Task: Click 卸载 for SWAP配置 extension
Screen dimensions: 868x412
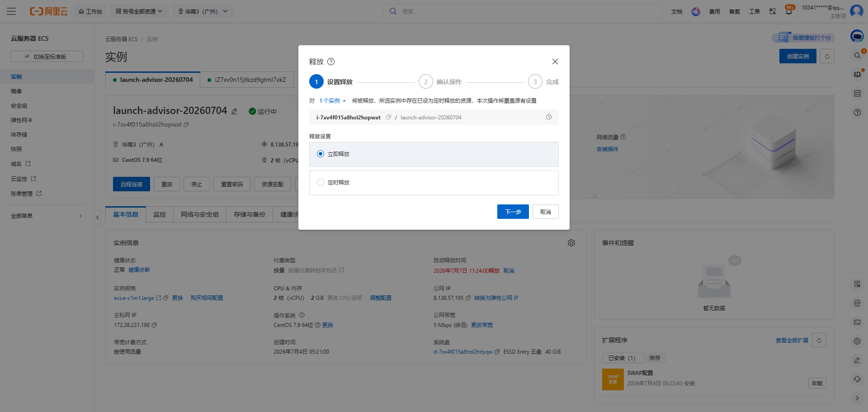Action: click(x=817, y=383)
